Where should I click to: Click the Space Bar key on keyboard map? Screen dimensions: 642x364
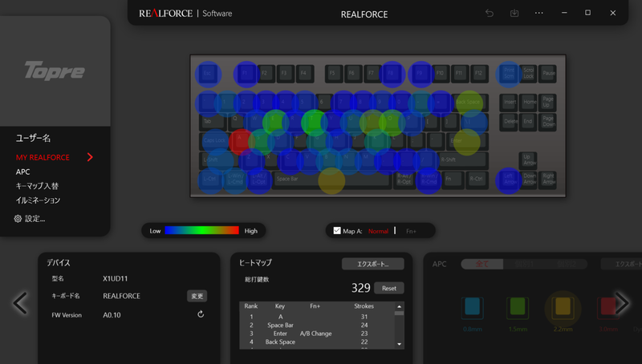331,179
